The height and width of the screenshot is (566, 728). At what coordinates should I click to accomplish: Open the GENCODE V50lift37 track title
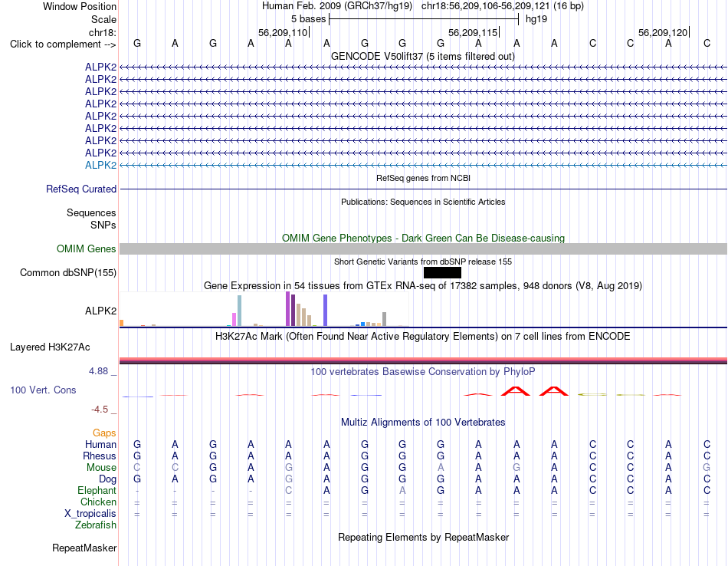tap(423, 56)
